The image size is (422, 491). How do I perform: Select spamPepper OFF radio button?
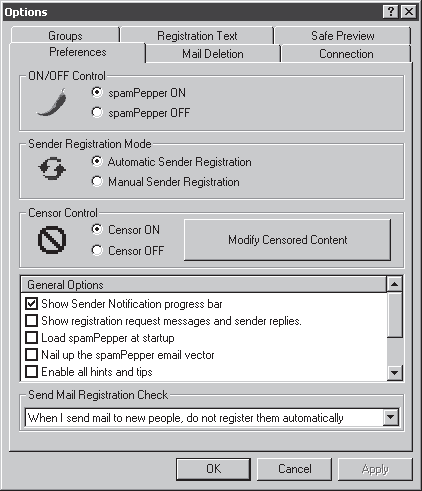pyautogui.click(x=97, y=112)
